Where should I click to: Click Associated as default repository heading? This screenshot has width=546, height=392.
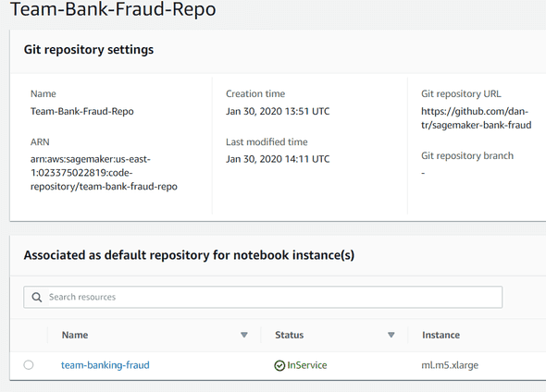tap(189, 255)
